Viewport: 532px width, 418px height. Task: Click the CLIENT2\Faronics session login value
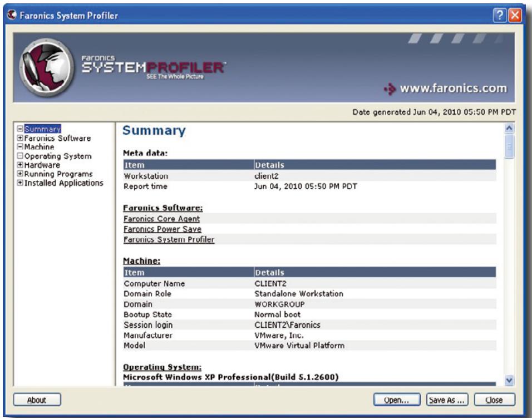point(287,325)
